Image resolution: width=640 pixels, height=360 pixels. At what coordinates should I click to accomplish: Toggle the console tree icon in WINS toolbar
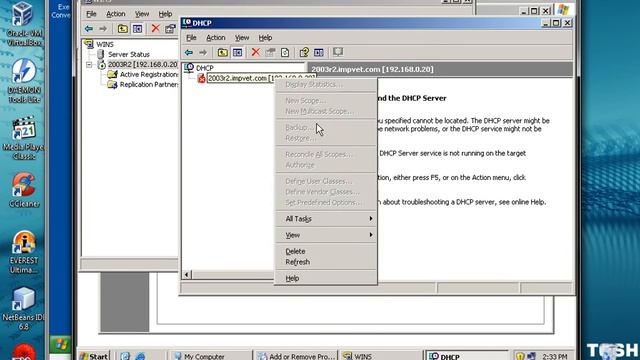click(x=138, y=29)
